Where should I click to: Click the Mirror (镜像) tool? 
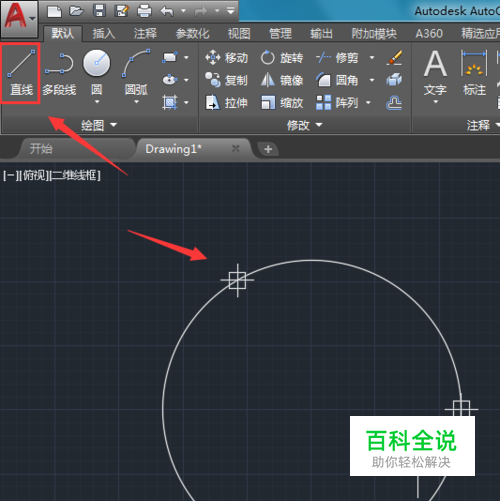[282, 80]
